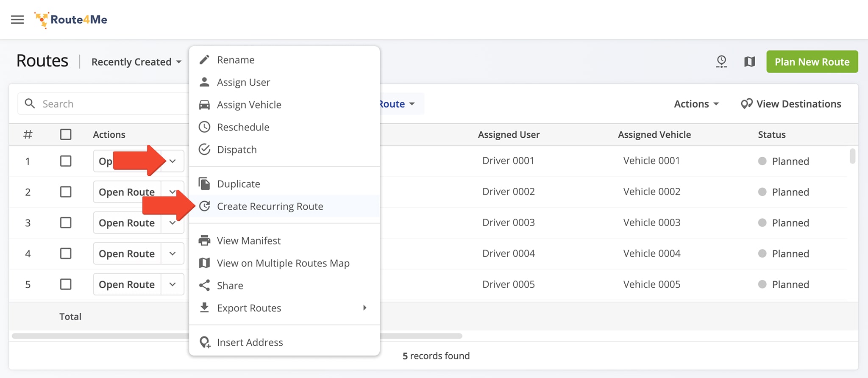
Task: Click Planned status in row 1
Action: (x=784, y=161)
